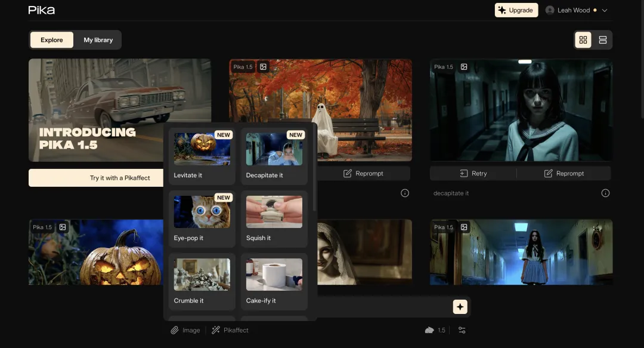This screenshot has width=644, height=348.
Task: Open the veiled bride video
Action: 365,252
